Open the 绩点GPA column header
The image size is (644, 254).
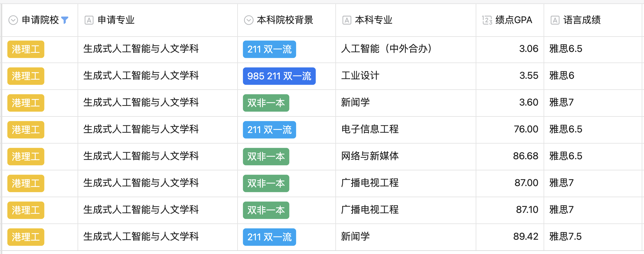[514, 20]
